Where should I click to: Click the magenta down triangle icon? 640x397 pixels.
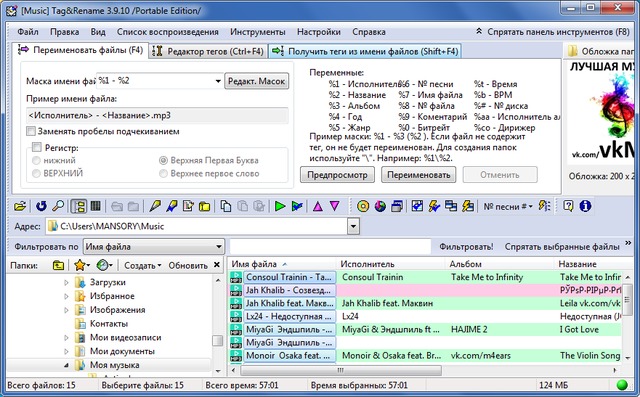tap(335, 206)
